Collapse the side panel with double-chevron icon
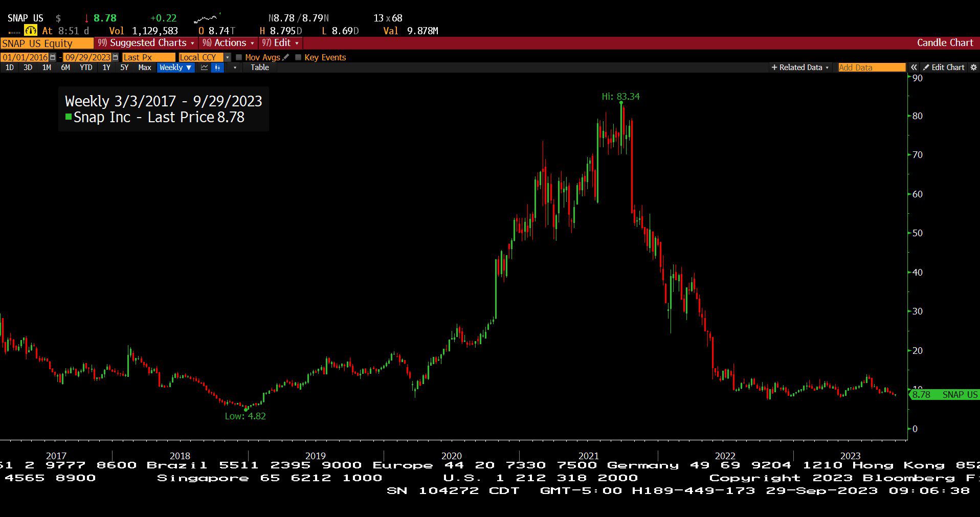Image resolution: width=980 pixels, height=517 pixels. point(914,68)
